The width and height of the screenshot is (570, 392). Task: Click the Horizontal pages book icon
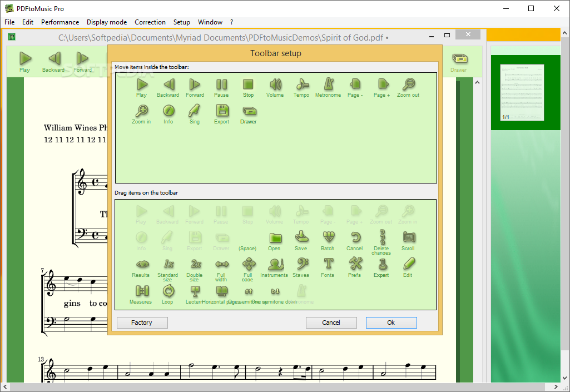pyautogui.click(x=222, y=291)
